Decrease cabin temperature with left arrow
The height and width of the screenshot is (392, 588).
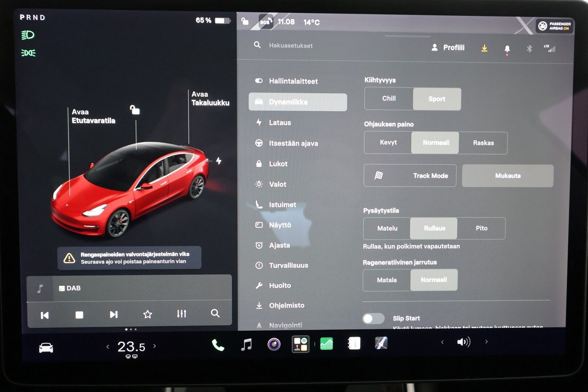(x=108, y=347)
